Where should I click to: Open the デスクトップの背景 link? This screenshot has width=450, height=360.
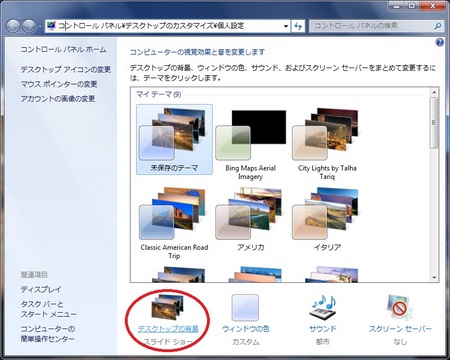(x=168, y=329)
